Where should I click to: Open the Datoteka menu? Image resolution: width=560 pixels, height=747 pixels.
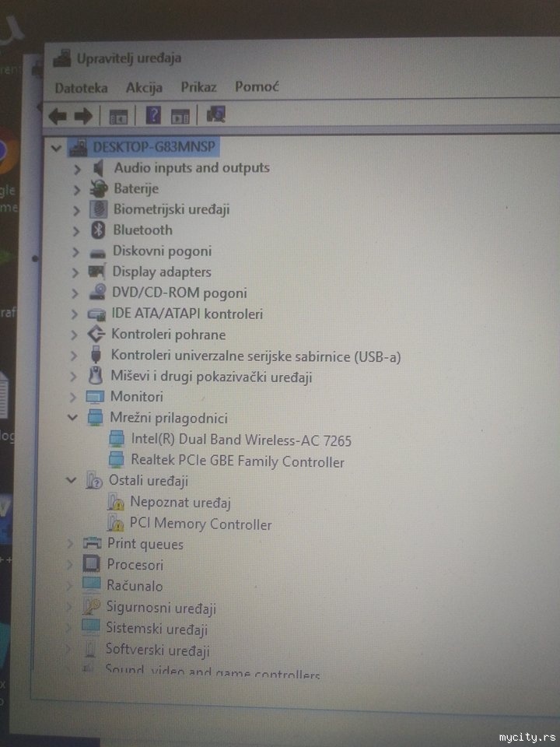coord(82,88)
